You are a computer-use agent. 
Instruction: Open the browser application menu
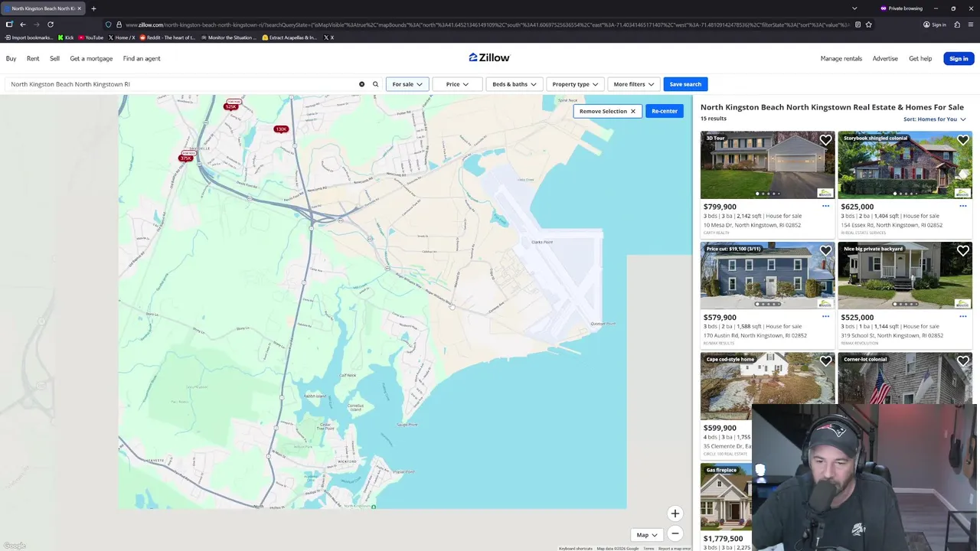point(970,24)
